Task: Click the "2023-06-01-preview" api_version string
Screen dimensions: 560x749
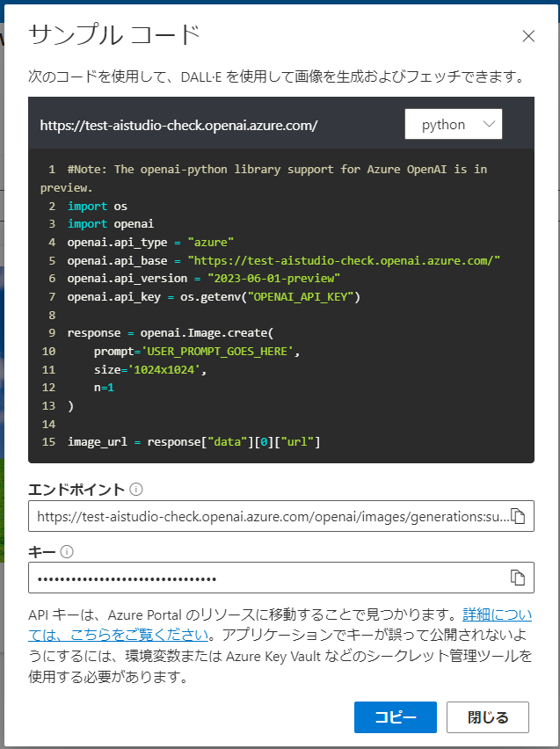Action: click(273, 279)
